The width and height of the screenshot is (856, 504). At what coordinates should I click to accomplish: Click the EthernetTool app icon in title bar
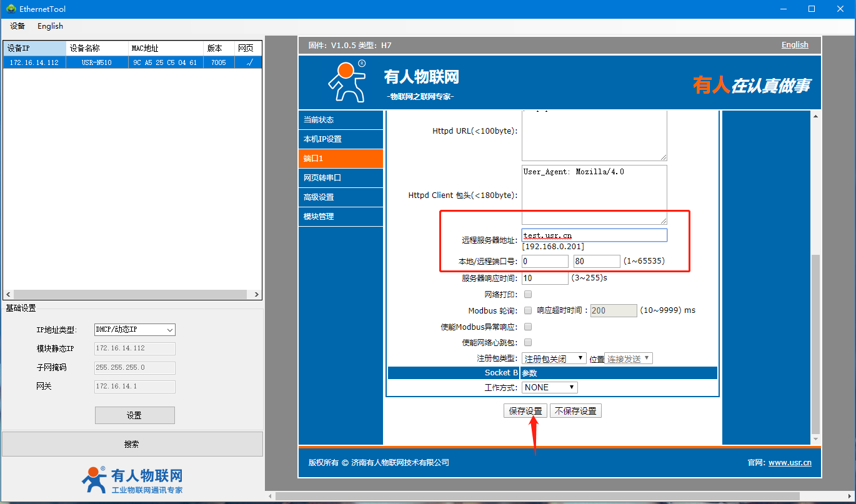[x=11, y=9]
